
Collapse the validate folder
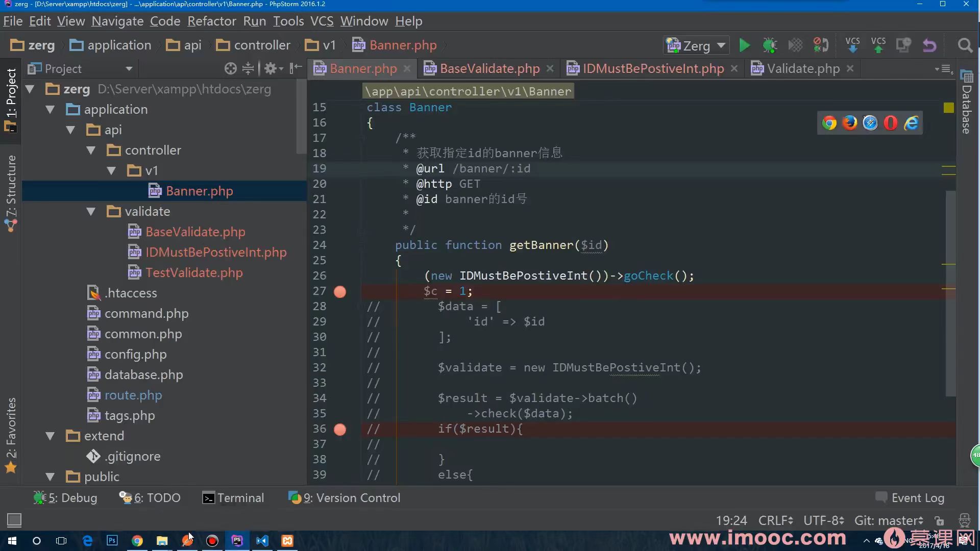coord(91,212)
